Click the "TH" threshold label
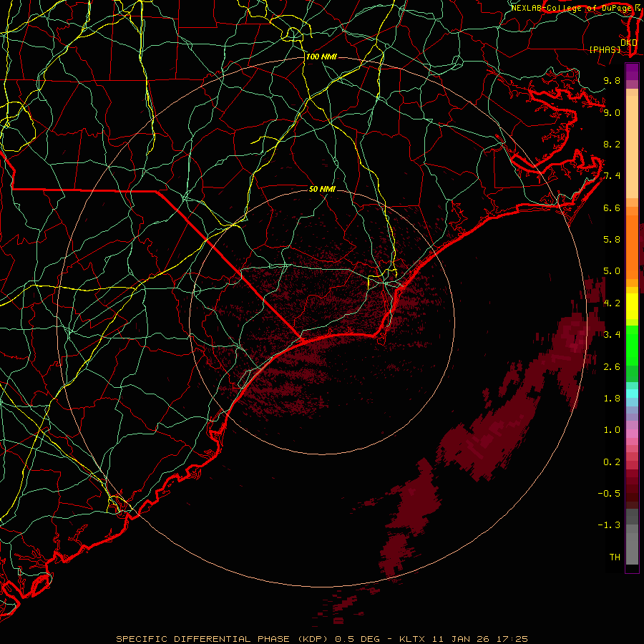The image size is (644, 644). point(615,557)
